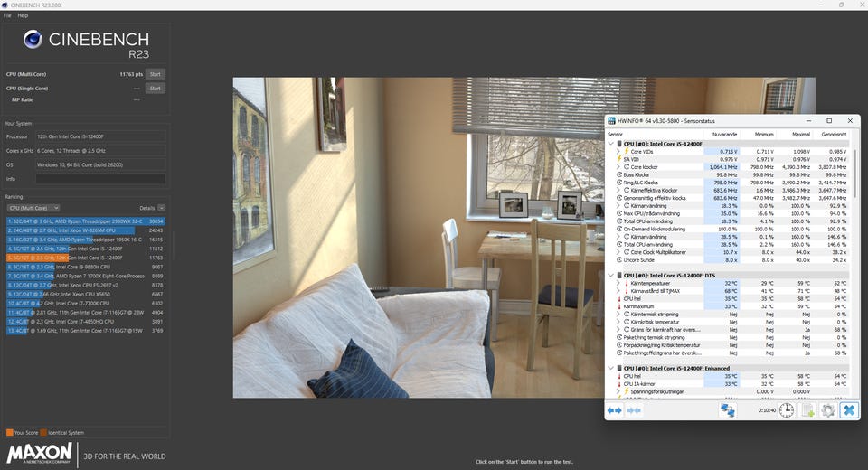Image resolution: width=868 pixels, height=470 pixels.
Task: Select the Core i7-4850HQ ranking row
Action: tap(85, 322)
